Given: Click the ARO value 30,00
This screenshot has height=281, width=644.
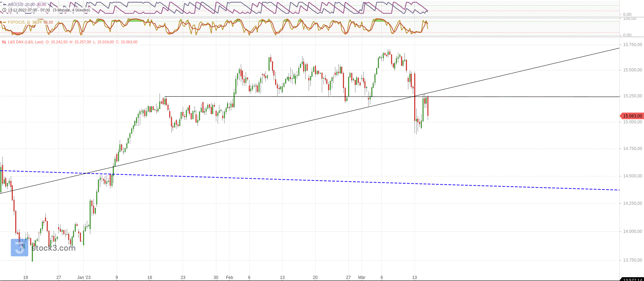Looking at the screenshot, I should (41, 5).
